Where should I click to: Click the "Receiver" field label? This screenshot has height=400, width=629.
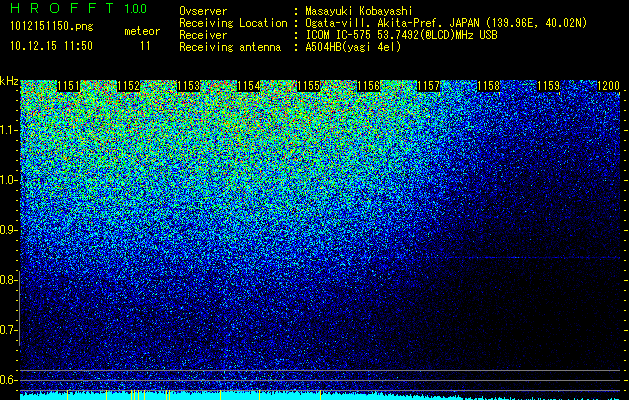pyautogui.click(x=203, y=35)
